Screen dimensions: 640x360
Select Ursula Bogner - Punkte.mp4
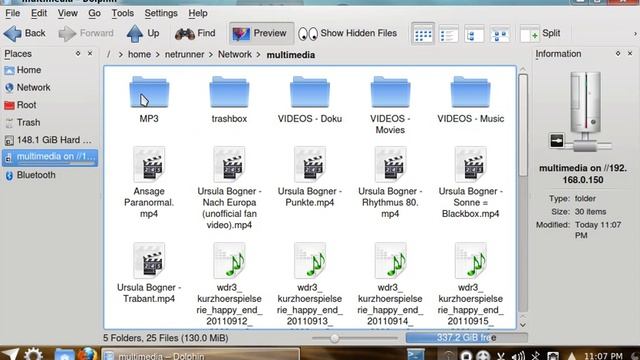310,177
